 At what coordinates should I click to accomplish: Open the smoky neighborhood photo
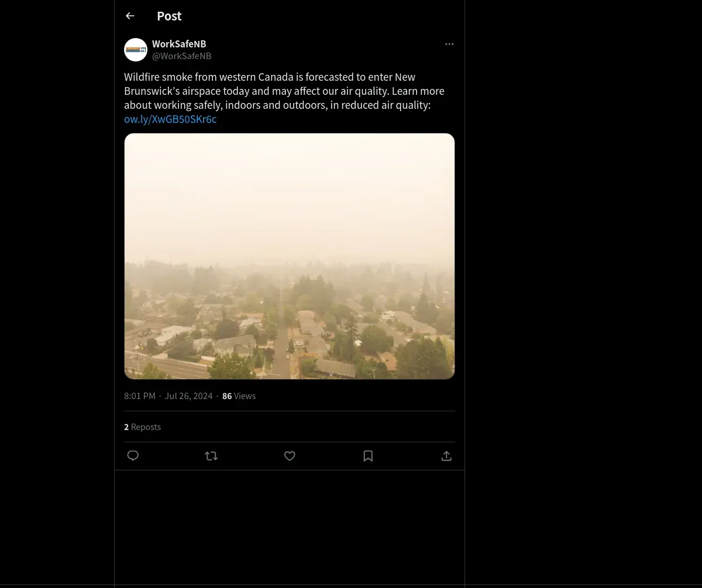tap(290, 256)
